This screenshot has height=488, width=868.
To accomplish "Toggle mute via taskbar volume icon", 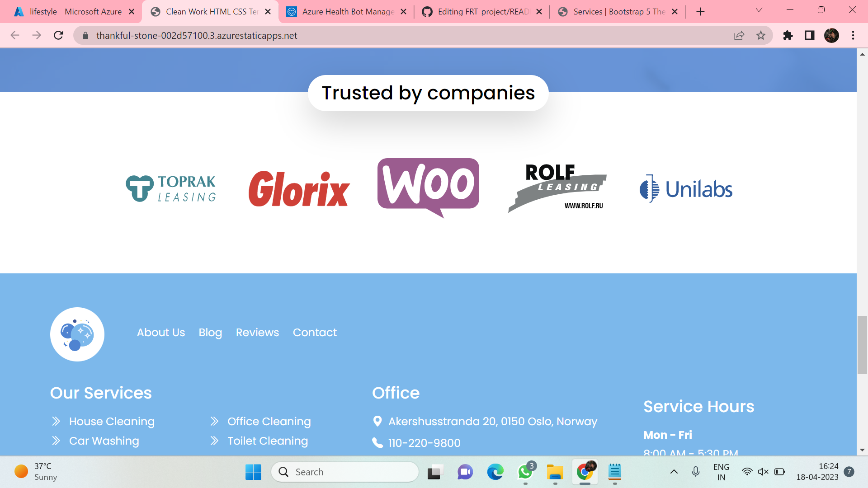I will tap(763, 472).
